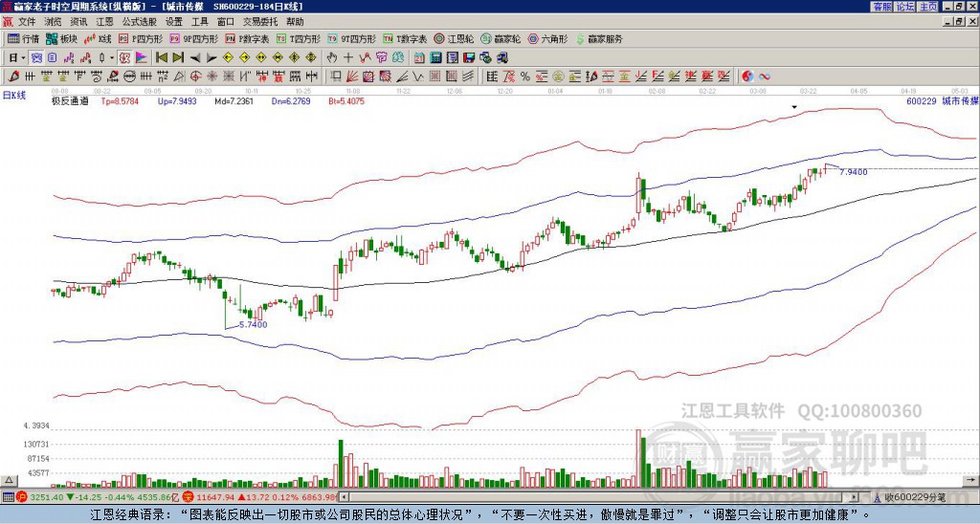
Task: Open the 江恩轮 Gann wheel
Action: (455, 38)
